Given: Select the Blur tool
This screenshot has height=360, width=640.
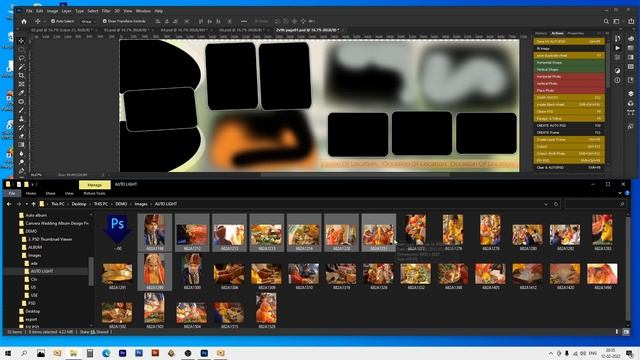Looking at the screenshot, I should tap(21, 153).
